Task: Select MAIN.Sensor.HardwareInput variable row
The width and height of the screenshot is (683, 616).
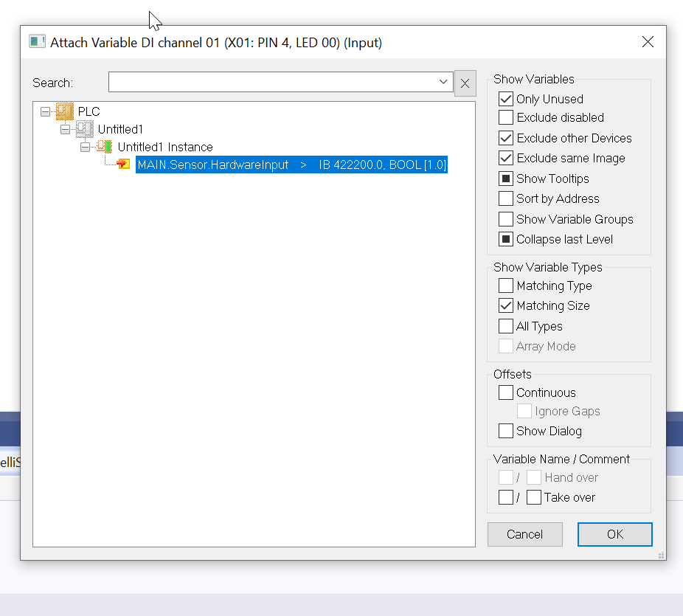Action: pyautogui.click(x=291, y=165)
